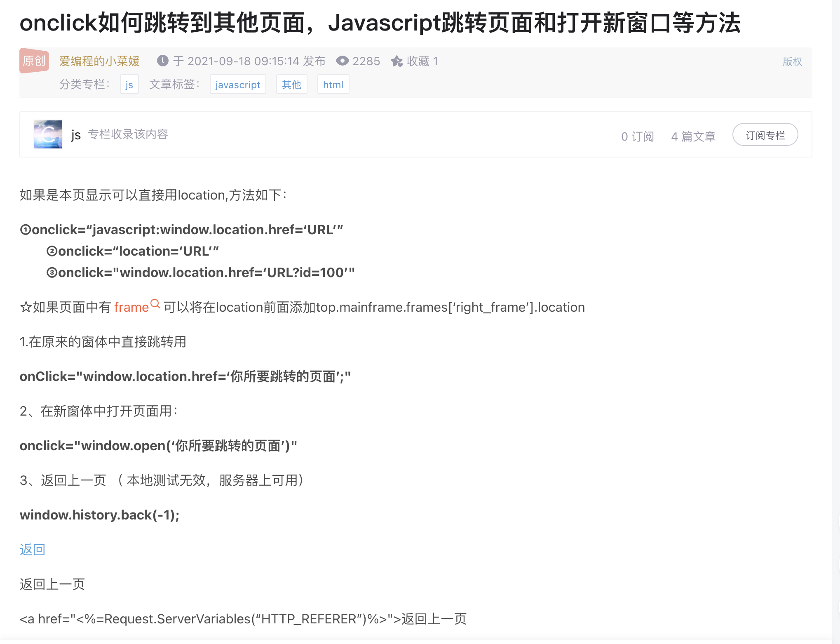Screen dimensions: 840x644
Task: Click the eye view-count icon
Action: (x=342, y=61)
